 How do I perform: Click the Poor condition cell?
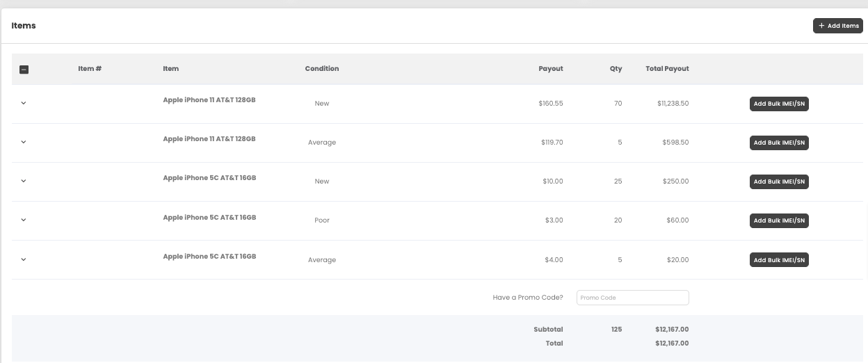322,220
